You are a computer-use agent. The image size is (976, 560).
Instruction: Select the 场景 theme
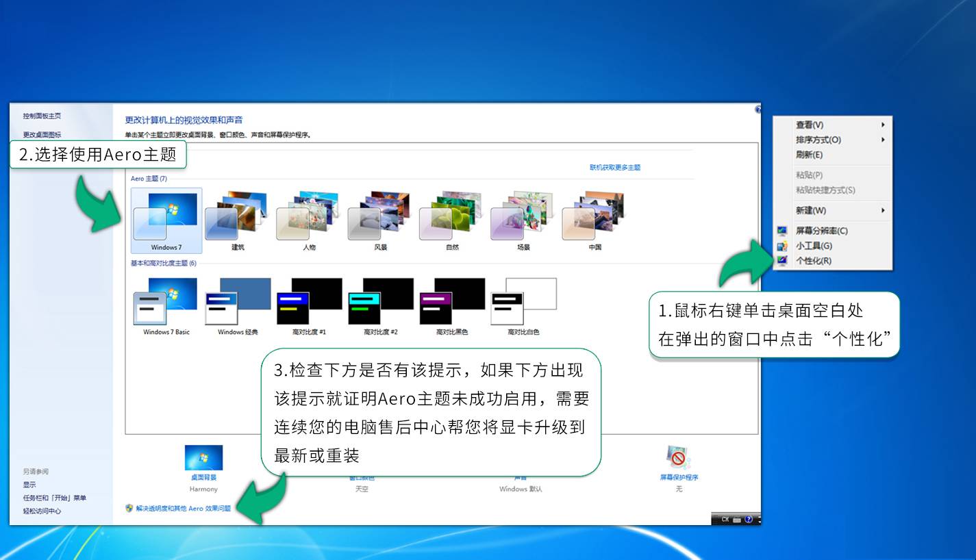pos(523,220)
